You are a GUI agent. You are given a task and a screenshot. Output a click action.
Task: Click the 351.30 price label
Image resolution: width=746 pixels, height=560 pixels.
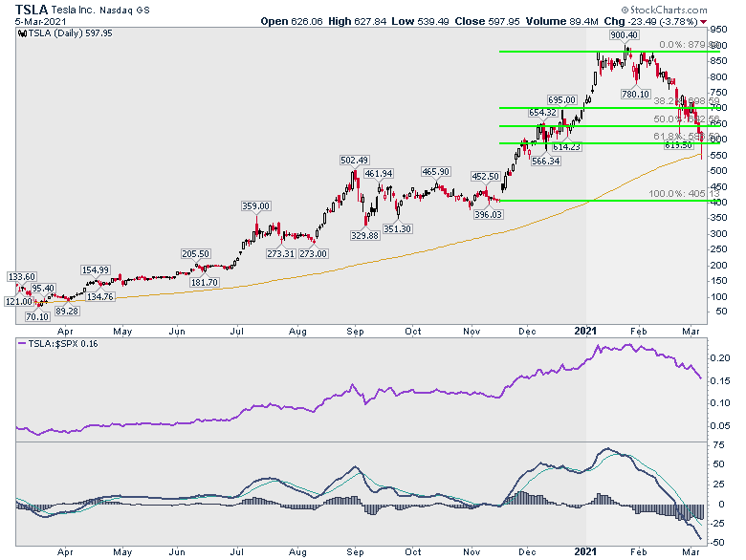click(x=397, y=228)
